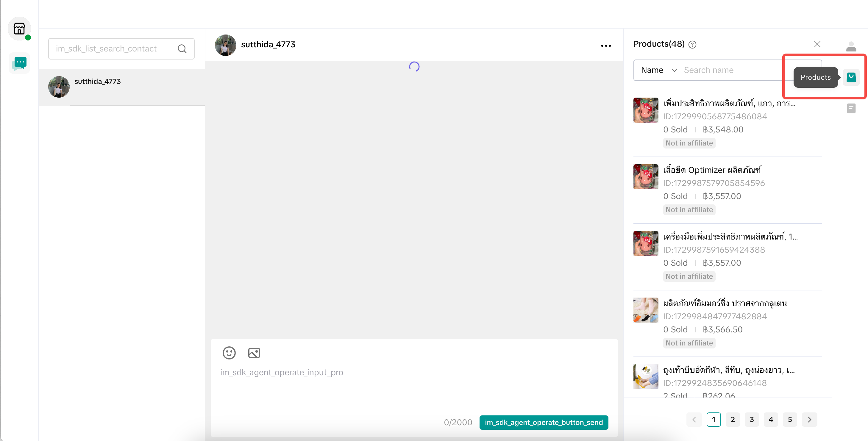Viewport: 868px width, 441px height.
Task: Open the emoji picker in message box
Action: 229,353
